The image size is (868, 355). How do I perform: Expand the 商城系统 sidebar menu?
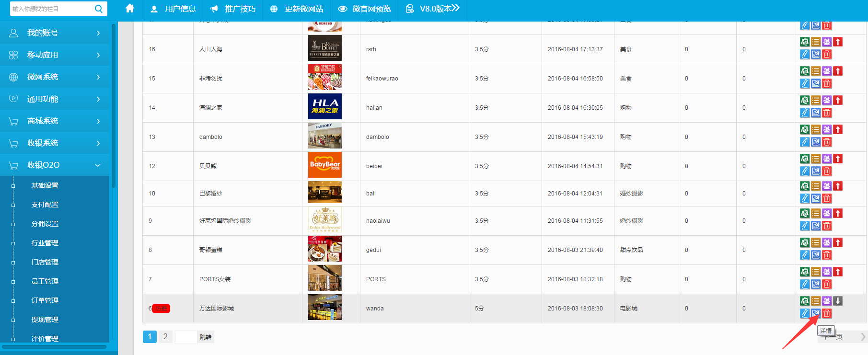55,121
